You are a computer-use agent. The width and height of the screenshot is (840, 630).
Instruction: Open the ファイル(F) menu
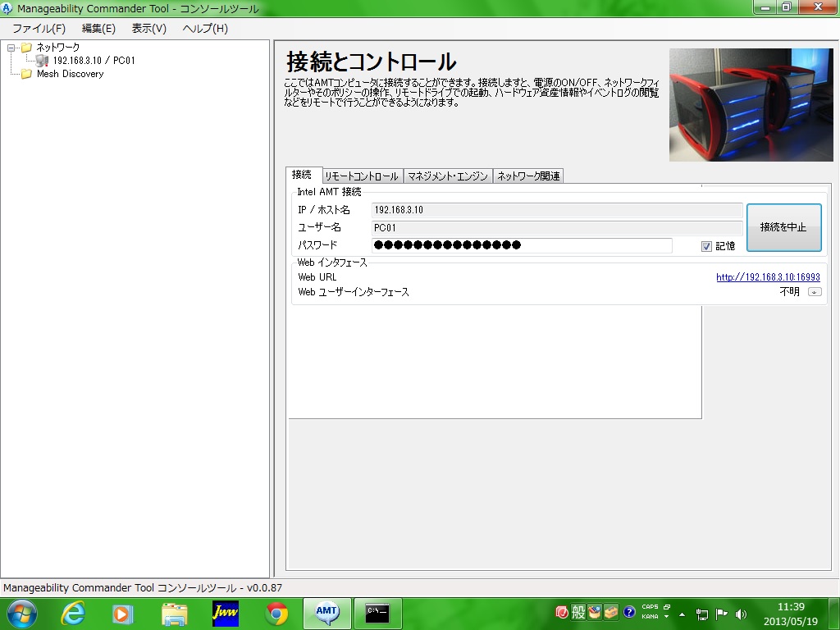[39, 29]
